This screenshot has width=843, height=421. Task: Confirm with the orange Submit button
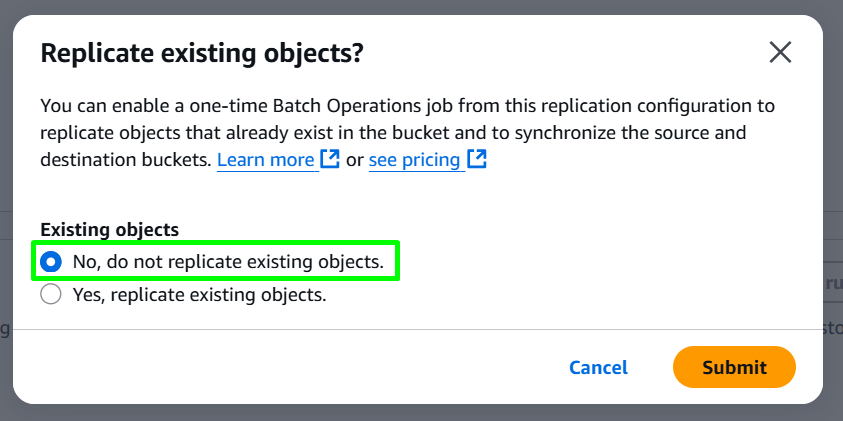[x=734, y=367]
